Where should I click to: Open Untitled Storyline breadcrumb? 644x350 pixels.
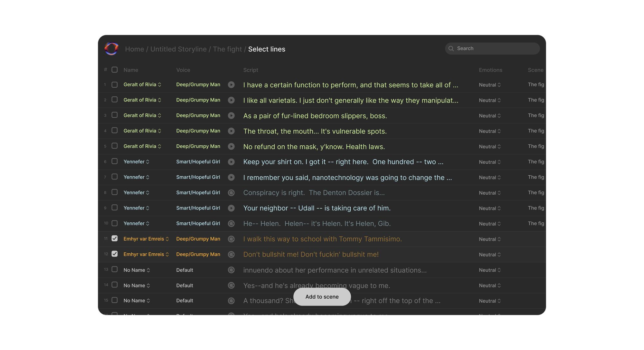(178, 49)
